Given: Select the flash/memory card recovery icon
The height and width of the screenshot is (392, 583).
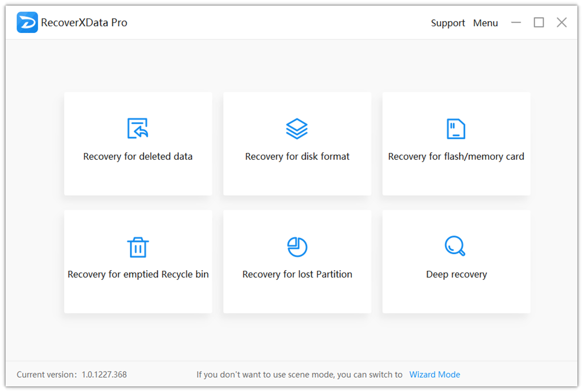Looking at the screenshot, I should 456,128.
